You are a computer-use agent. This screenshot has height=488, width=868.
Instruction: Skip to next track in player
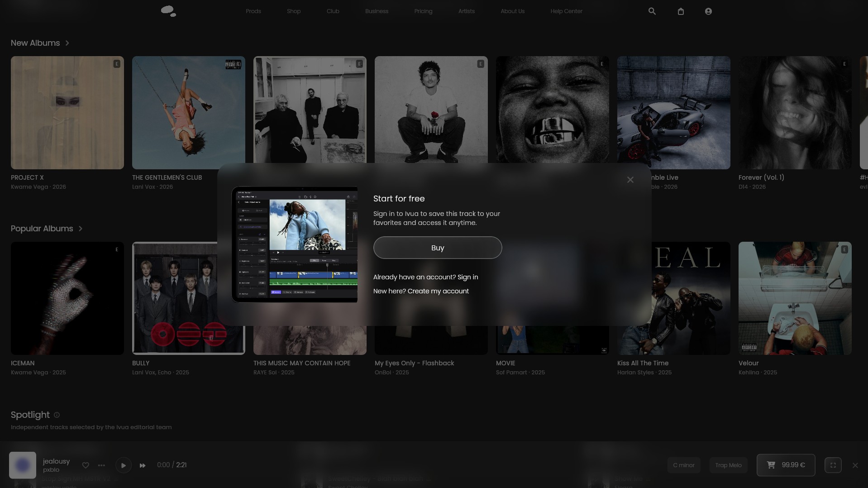[143, 465]
